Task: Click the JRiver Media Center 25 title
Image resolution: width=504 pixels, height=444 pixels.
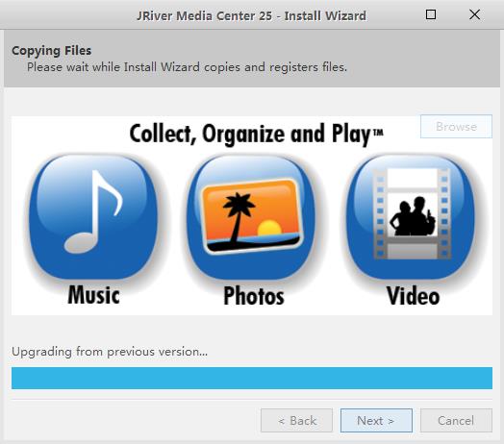Action: coord(252,15)
